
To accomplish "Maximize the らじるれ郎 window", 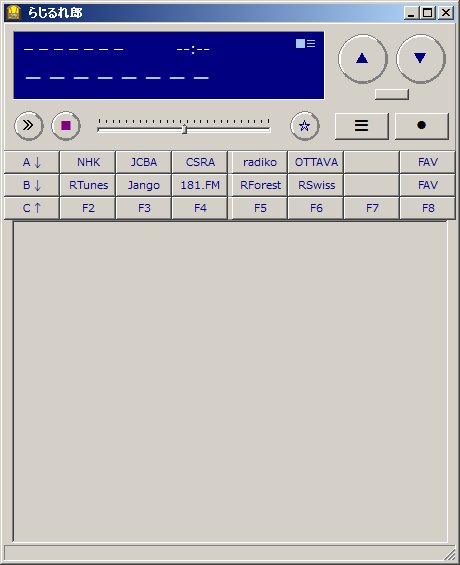I will [x=428, y=13].
